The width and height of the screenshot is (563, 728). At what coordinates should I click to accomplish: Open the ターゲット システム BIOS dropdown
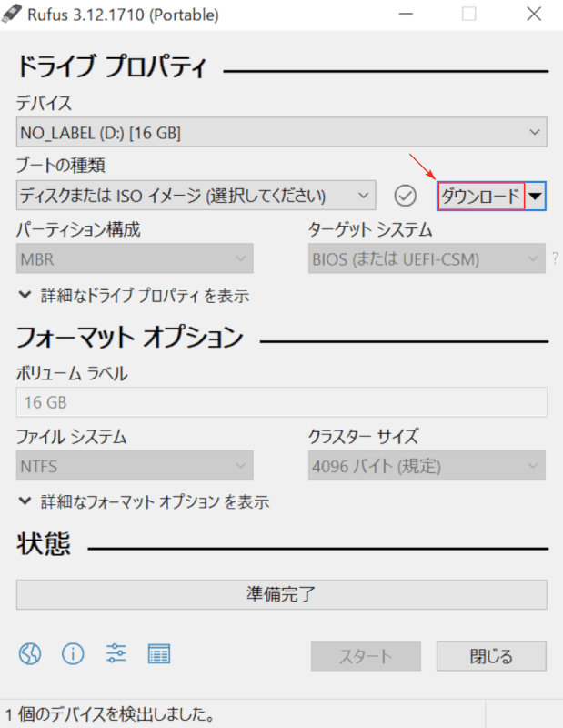tap(427, 258)
